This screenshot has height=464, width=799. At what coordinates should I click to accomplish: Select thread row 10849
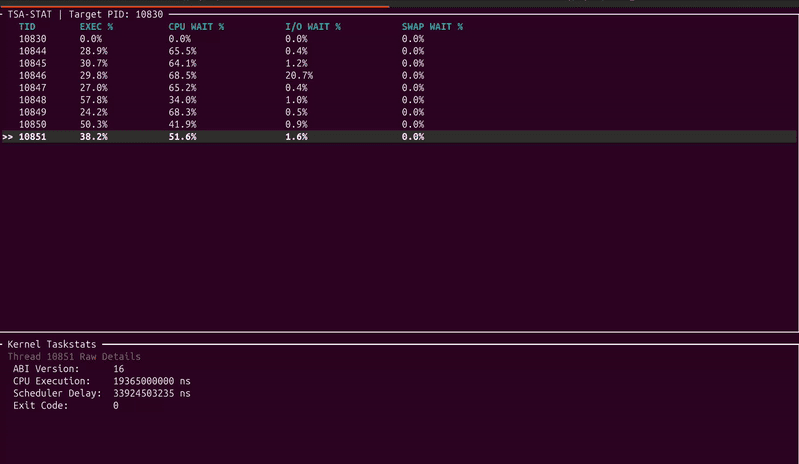[398, 112]
